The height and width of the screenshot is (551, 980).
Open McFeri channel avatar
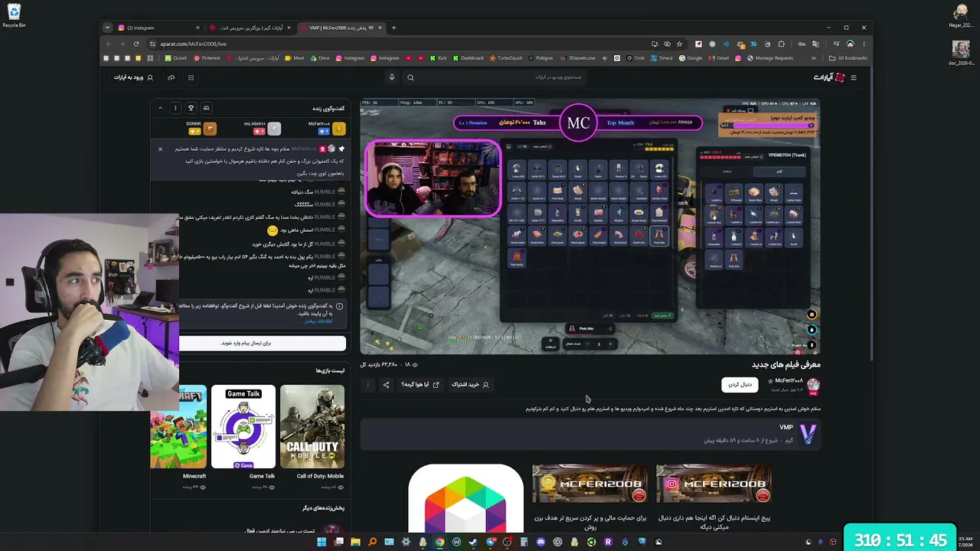point(813,385)
